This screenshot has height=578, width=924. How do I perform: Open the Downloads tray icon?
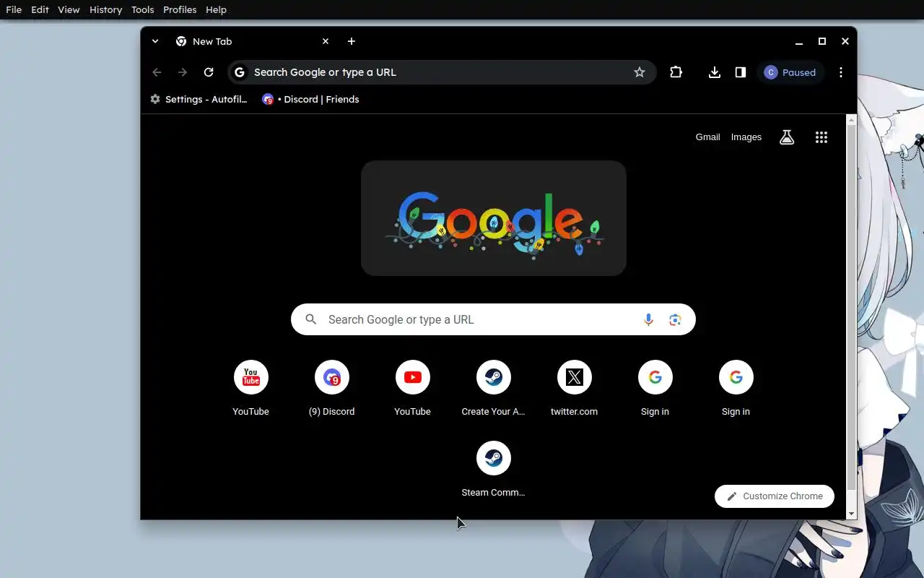pos(715,72)
